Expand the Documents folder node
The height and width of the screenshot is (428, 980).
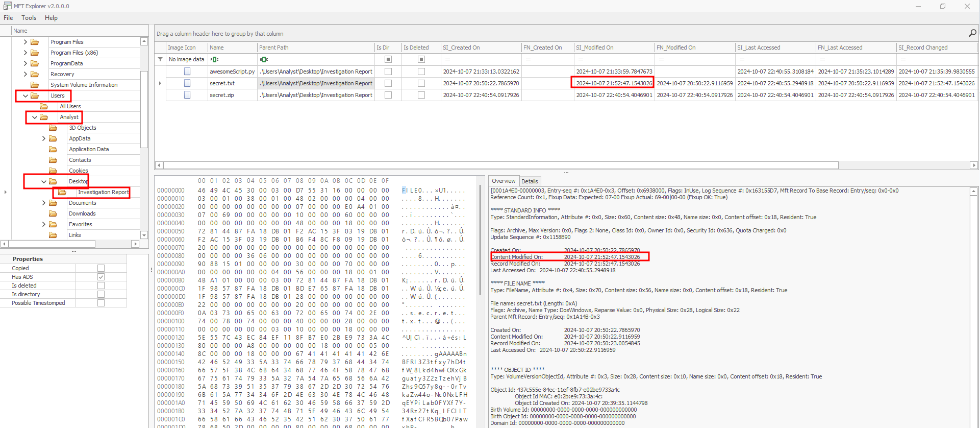click(x=43, y=203)
